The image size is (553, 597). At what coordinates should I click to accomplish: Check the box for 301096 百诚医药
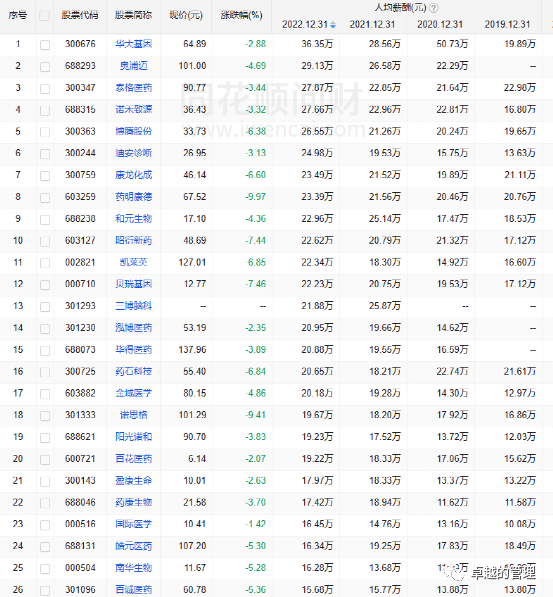click(45, 591)
